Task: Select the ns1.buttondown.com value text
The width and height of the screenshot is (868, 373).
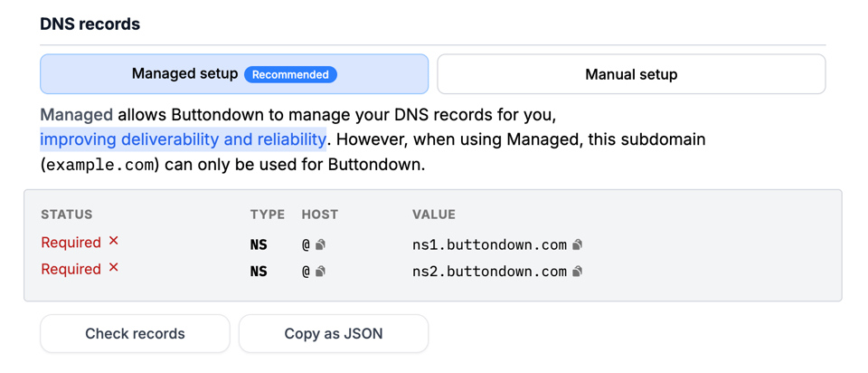Action: (x=489, y=244)
